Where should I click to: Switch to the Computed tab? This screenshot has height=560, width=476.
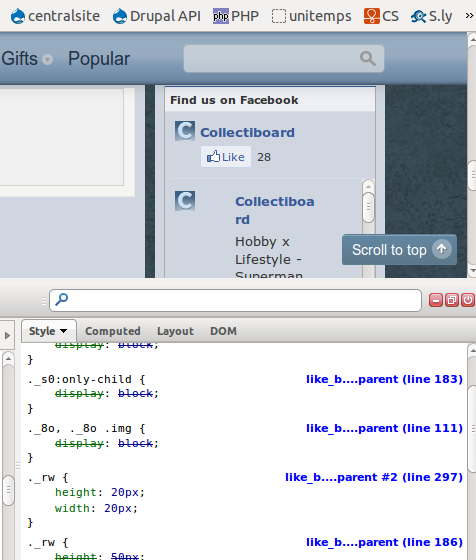112,331
